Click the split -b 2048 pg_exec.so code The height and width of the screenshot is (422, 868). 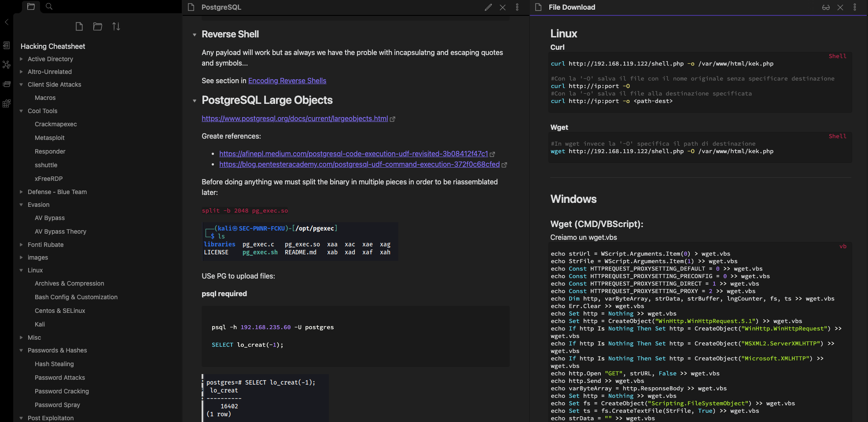coord(245,211)
